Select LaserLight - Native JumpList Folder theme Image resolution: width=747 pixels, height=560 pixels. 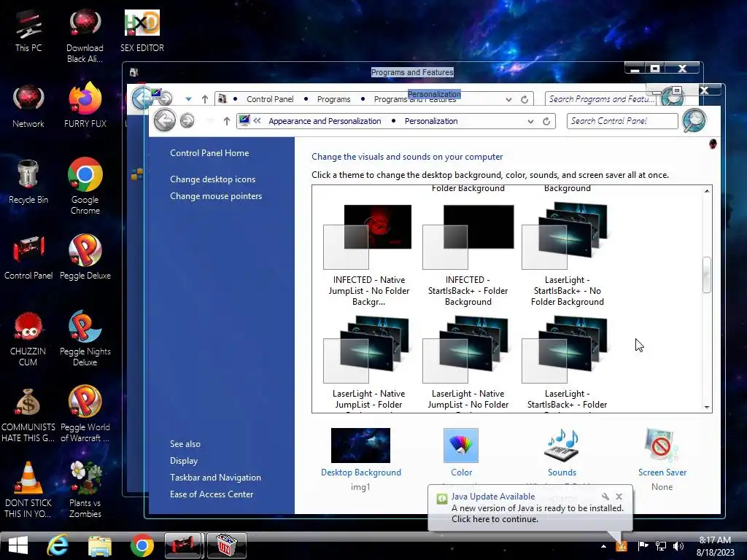[x=368, y=363]
